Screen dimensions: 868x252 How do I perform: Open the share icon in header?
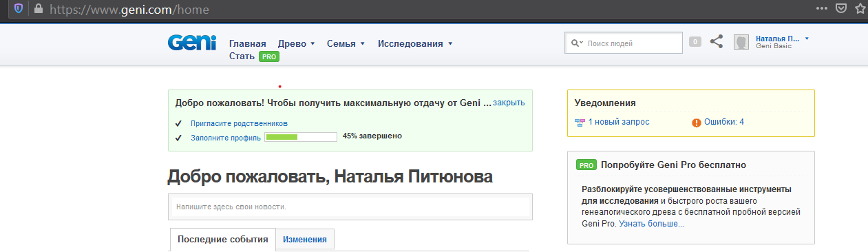click(x=717, y=42)
